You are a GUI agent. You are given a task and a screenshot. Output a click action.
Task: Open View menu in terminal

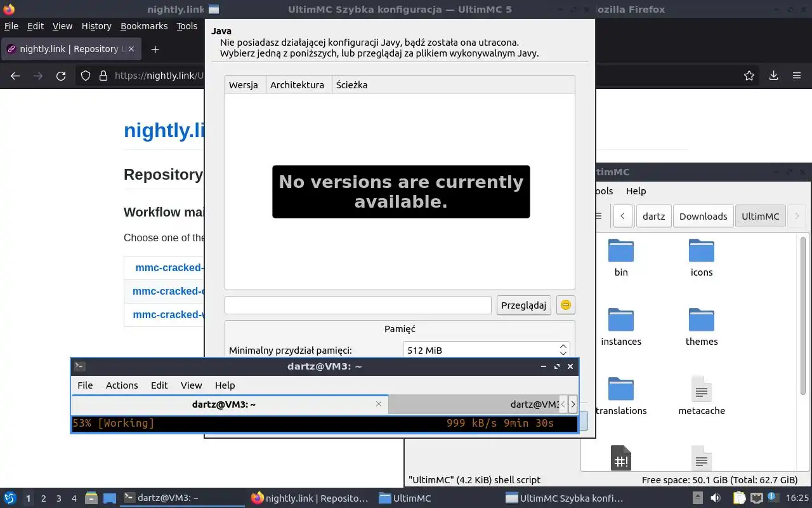click(191, 385)
